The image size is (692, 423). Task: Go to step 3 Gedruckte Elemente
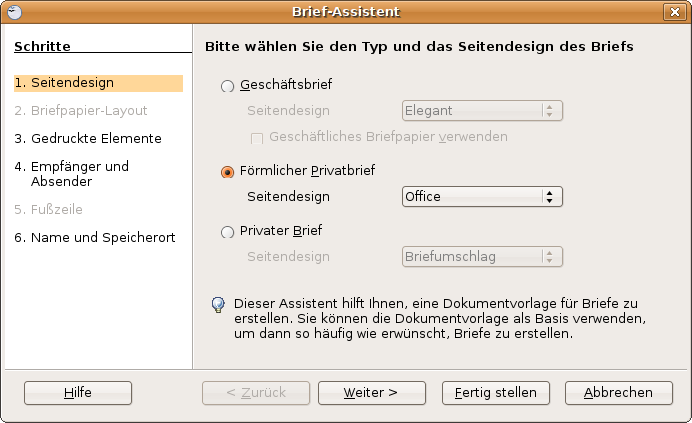click(x=88, y=139)
